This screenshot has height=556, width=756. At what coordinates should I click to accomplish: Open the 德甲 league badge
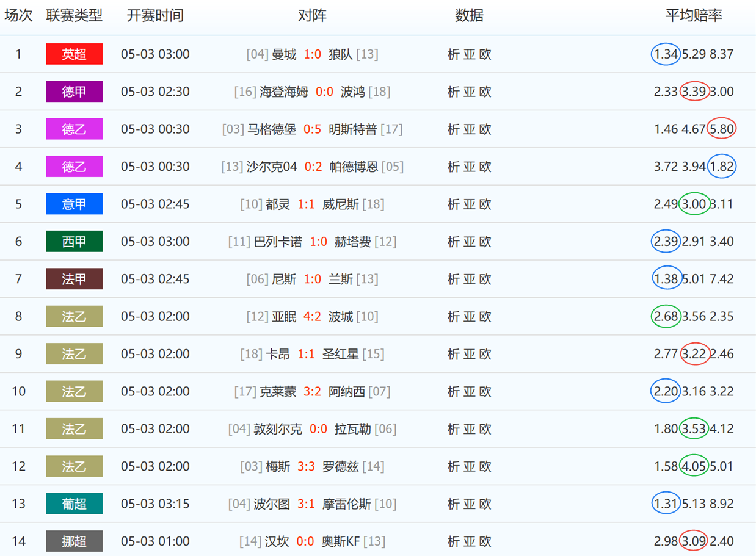coord(74,92)
